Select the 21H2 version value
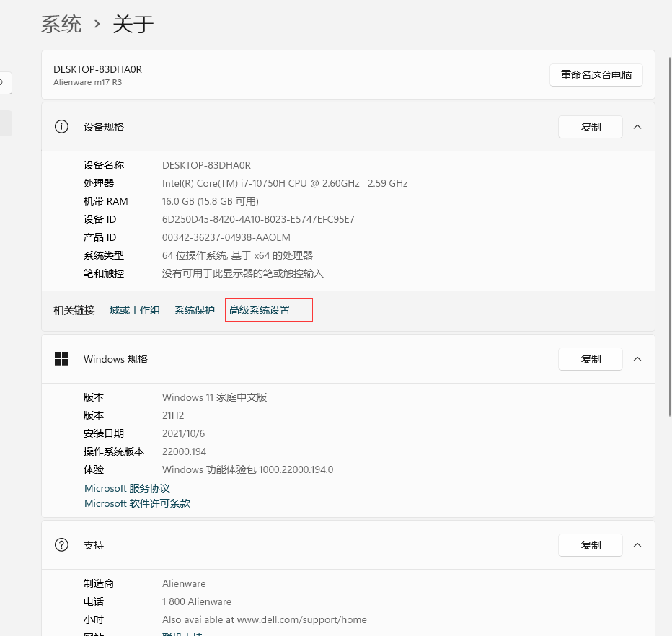672x636 pixels. (173, 416)
